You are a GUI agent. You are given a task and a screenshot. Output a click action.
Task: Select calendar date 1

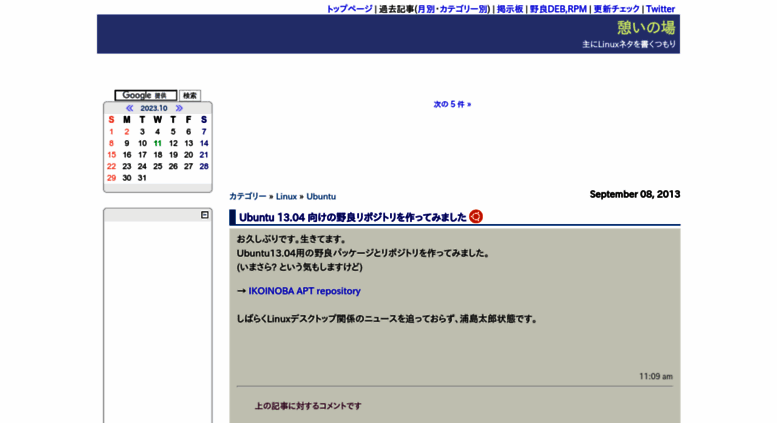[111, 132]
